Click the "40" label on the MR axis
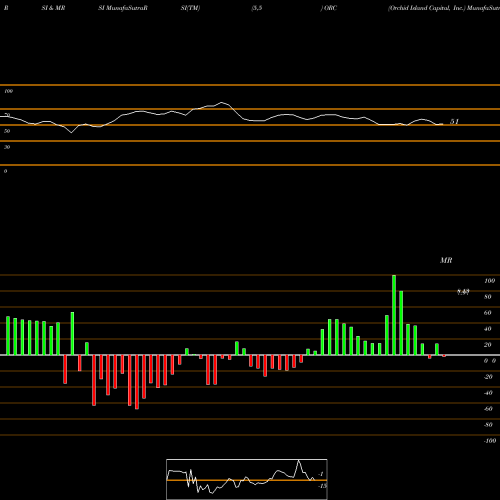 click(488, 329)
